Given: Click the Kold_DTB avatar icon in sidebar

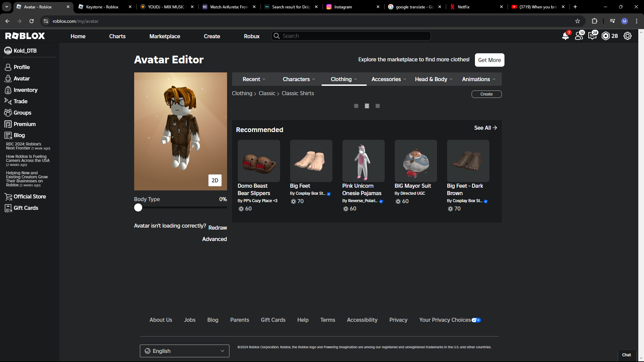Looking at the screenshot, I should [8, 51].
